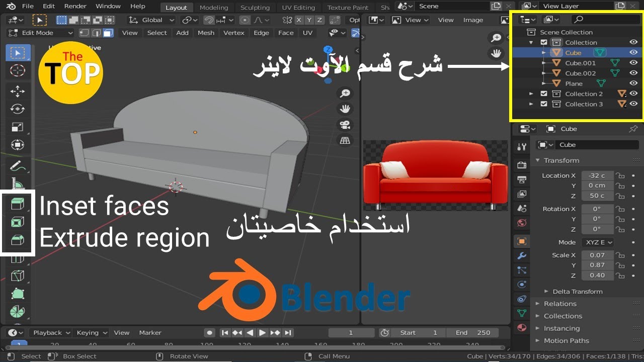Switch to the Modeling workspace tab
This screenshot has height=362, width=644.
coord(214,8)
